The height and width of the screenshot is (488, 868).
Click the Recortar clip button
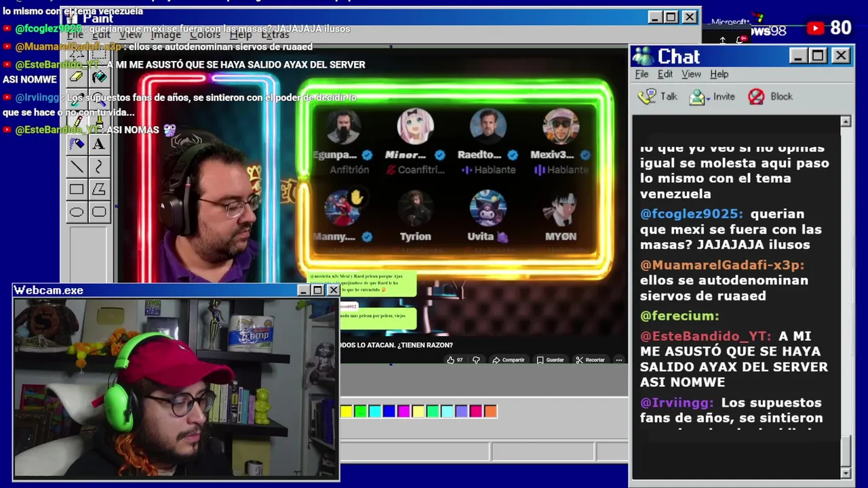590,360
